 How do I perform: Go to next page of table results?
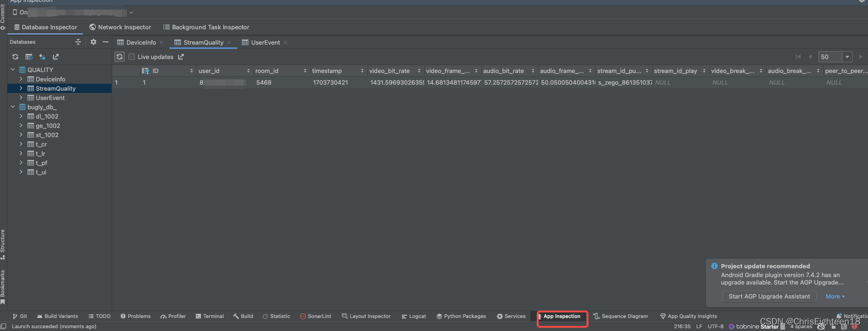[x=861, y=57]
